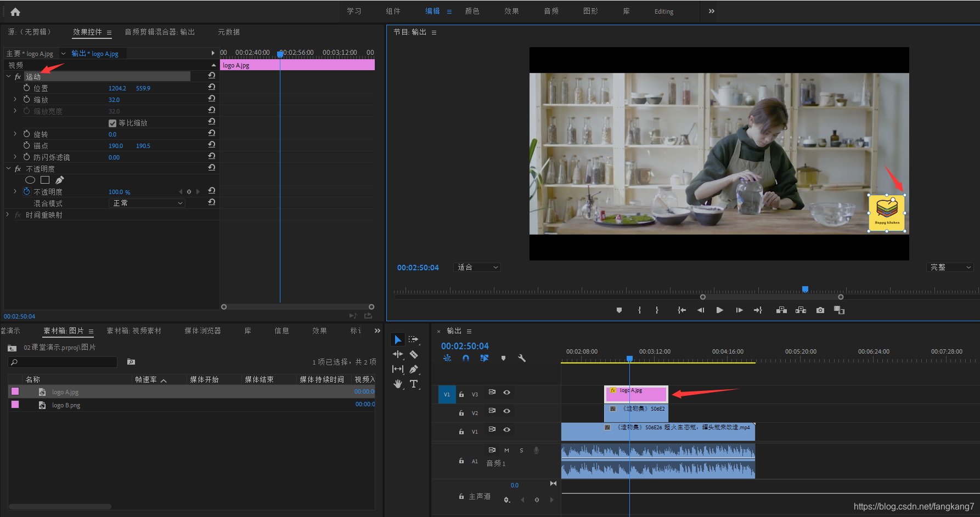
Task: Expand the rotation parameter
Action: tap(15, 134)
